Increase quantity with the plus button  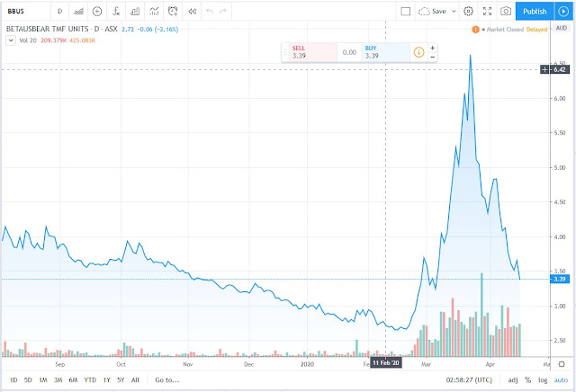point(432,48)
